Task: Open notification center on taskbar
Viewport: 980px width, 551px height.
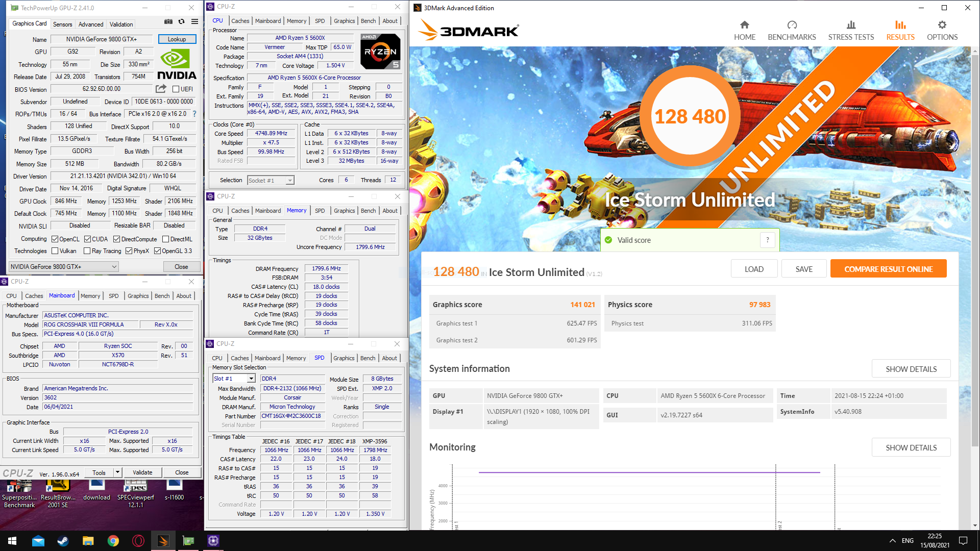Action: click(963, 541)
